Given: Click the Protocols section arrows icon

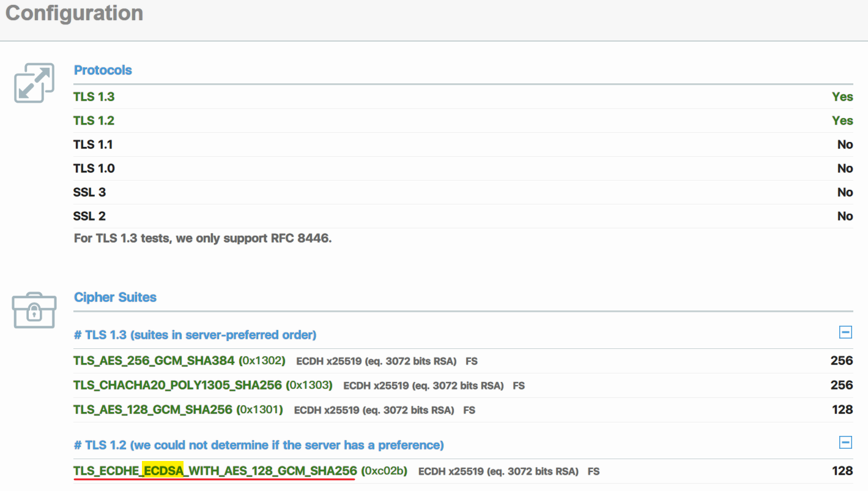Looking at the screenshot, I should click(x=34, y=83).
